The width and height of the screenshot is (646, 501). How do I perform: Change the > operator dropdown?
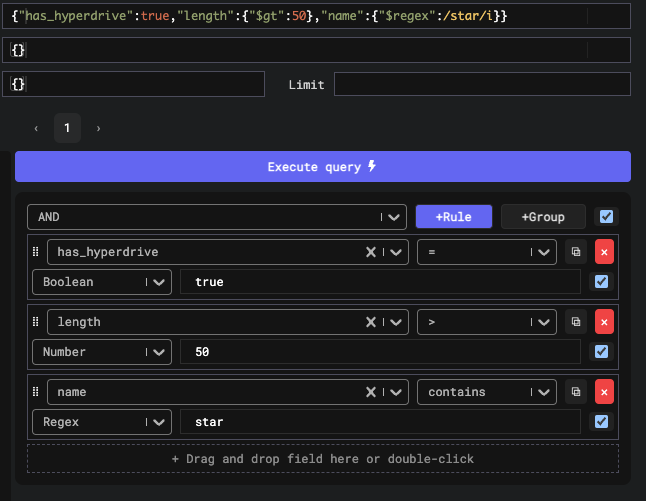coord(487,322)
